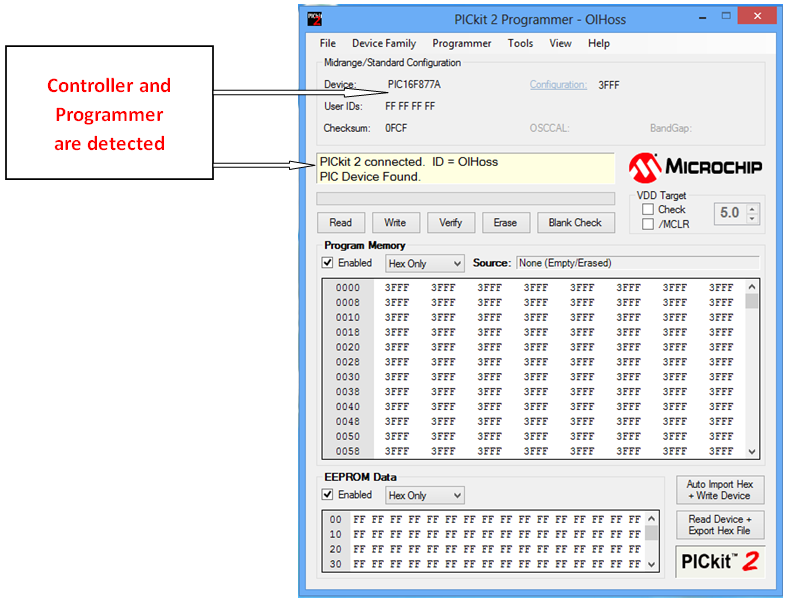The height and width of the screenshot is (601, 789).
Task: Click first 3FFF cell in row 0000
Action: point(397,288)
